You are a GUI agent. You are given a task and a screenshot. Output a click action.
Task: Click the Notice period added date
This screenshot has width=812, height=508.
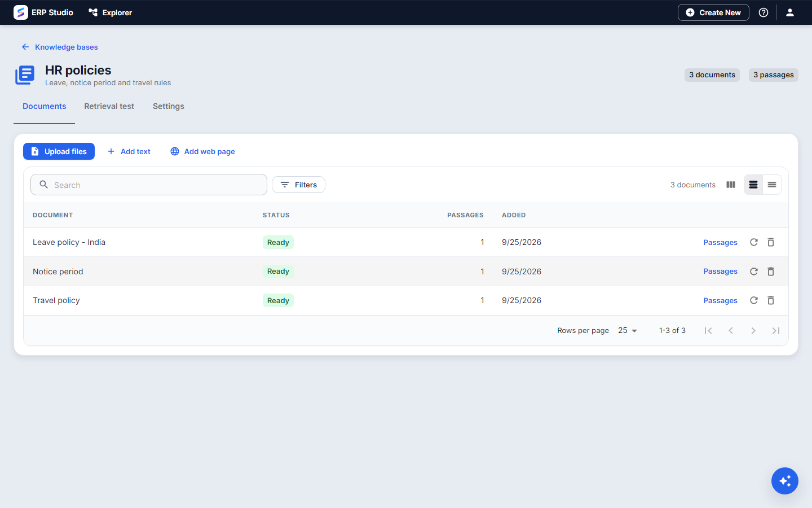tap(522, 271)
